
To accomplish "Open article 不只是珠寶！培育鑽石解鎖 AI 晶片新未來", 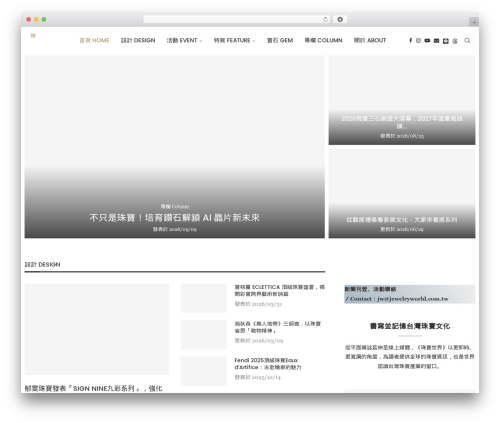I will 174,218.
